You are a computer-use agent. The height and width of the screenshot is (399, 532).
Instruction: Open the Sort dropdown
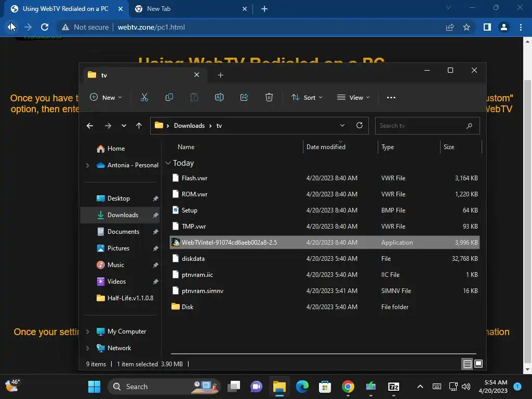[x=307, y=97]
